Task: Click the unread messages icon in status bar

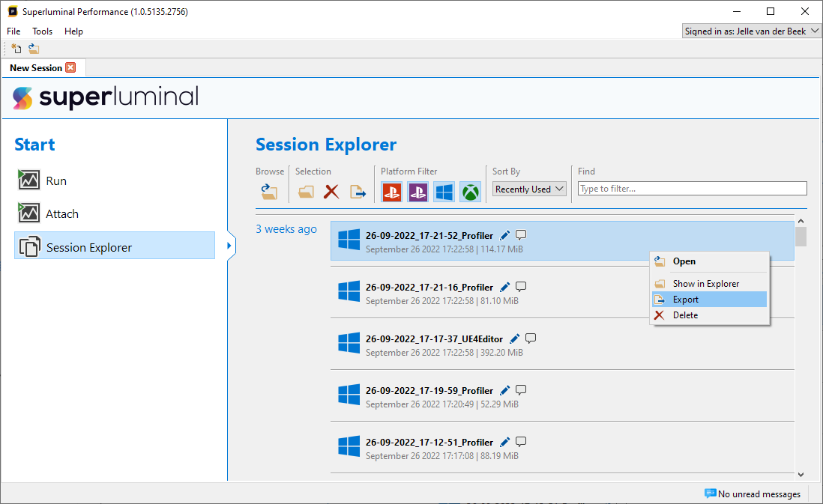Action: coord(710,494)
